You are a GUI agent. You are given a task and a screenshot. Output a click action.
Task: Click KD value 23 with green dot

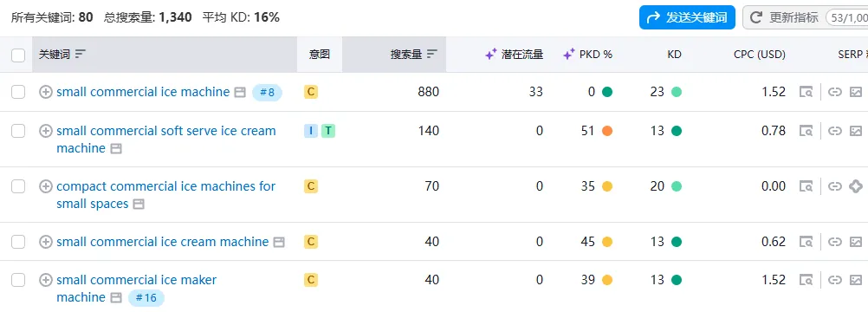666,92
